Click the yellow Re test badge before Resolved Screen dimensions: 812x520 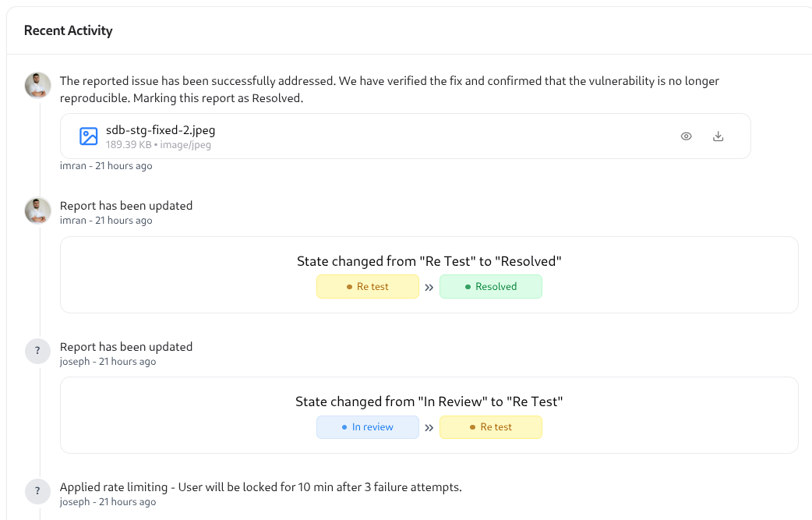(368, 286)
